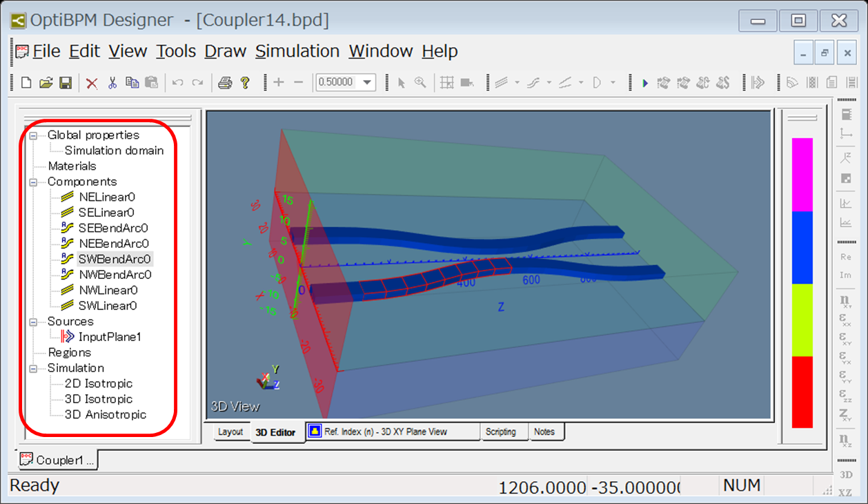Open the arc waveguide tool dropdown arrow
Screen dimensions: 868x504
coord(549,83)
